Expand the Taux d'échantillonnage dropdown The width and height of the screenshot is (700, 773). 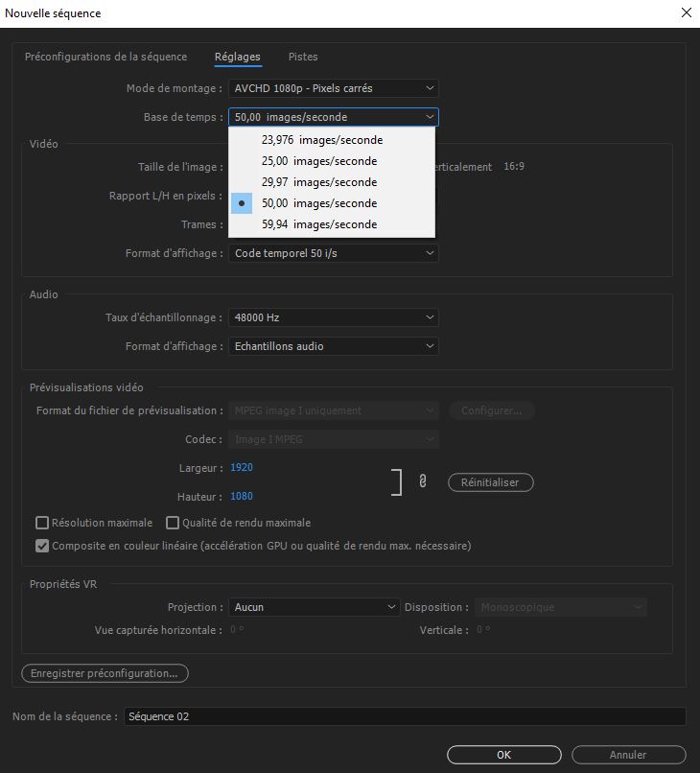click(333, 317)
